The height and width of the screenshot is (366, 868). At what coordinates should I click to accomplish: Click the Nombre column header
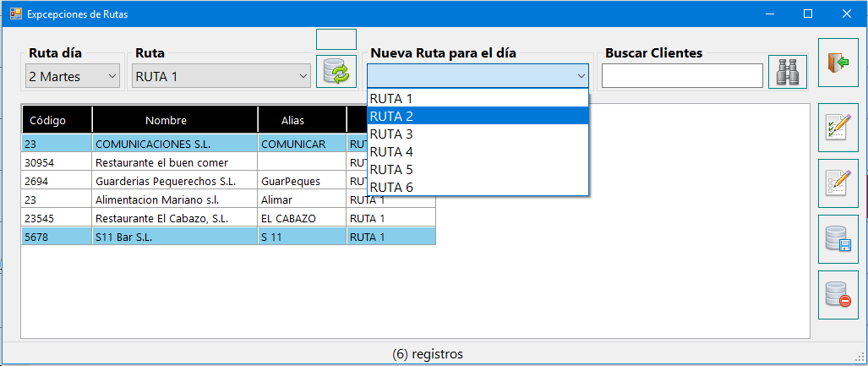(175, 120)
